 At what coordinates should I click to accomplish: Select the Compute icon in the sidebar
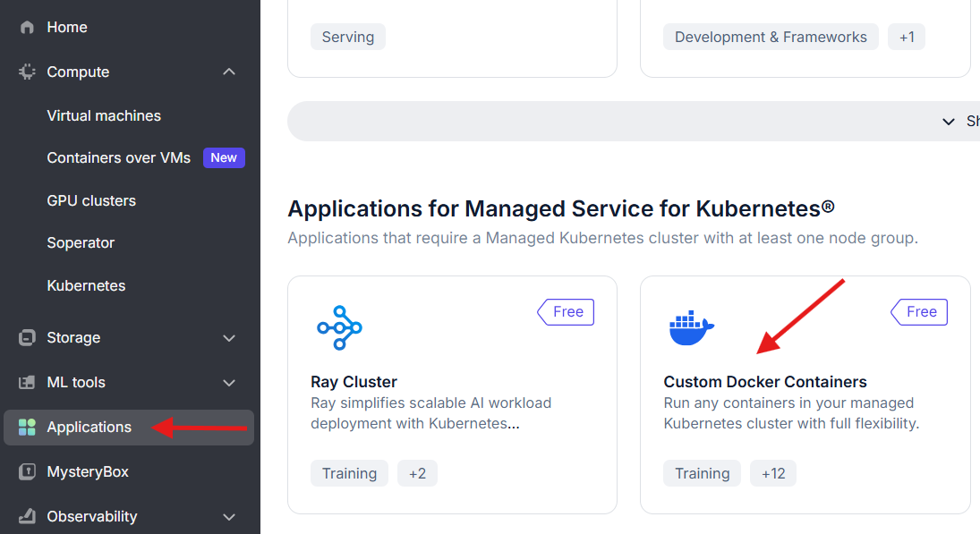(27, 72)
